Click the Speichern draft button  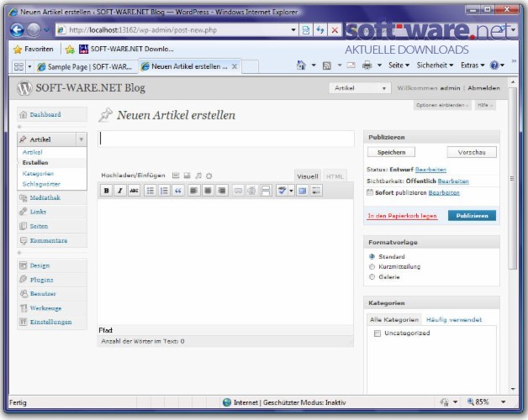tap(391, 152)
